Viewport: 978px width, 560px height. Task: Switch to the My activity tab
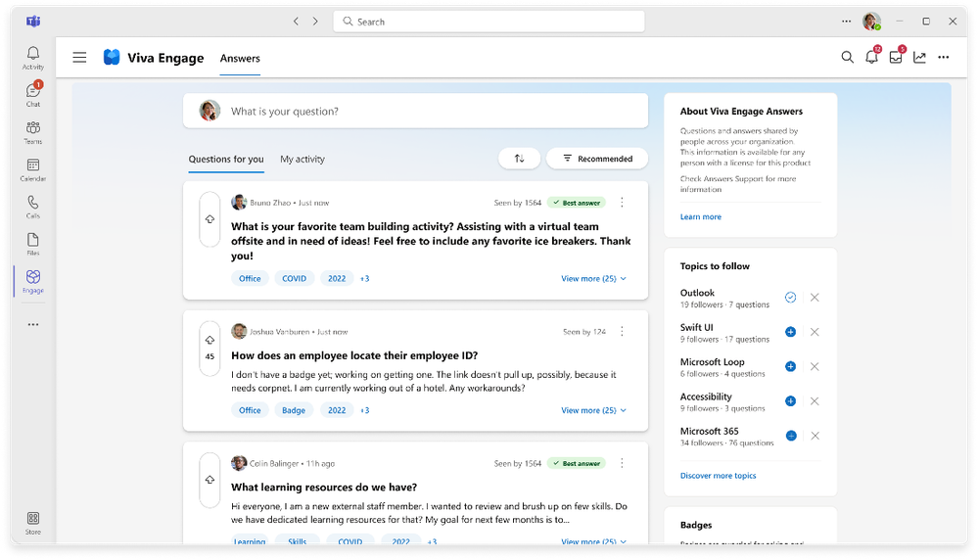[x=303, y=159]
